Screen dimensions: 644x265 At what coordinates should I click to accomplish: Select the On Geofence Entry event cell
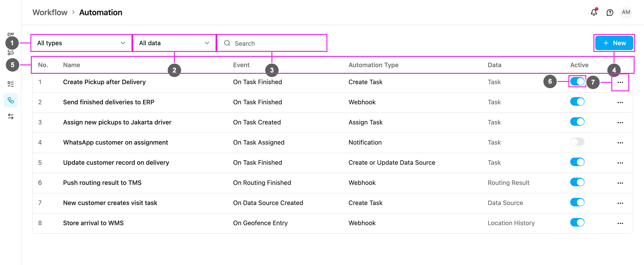point(260,223)
